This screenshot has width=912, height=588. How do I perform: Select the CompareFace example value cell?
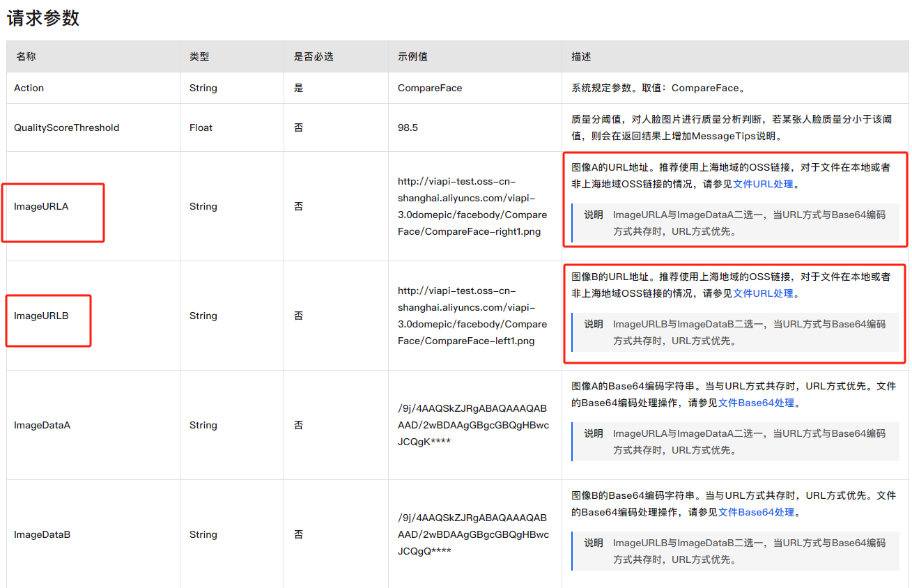pyautogui.click(x=430, y=88)
